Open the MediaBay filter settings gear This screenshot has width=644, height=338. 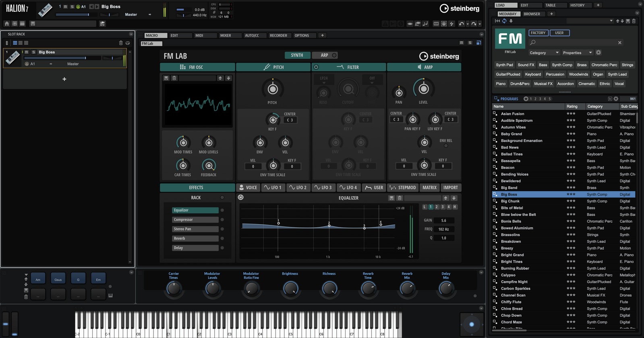598,52
